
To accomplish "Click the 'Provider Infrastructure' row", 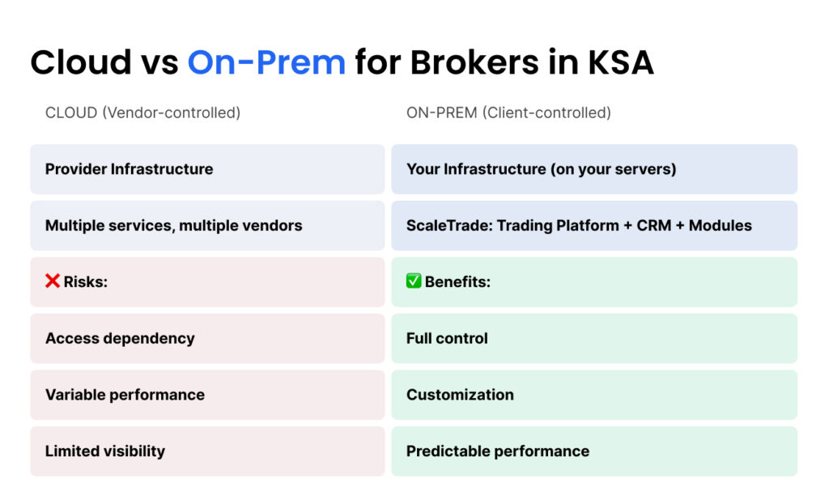I will pyautogui.click(x=207, y=169).
